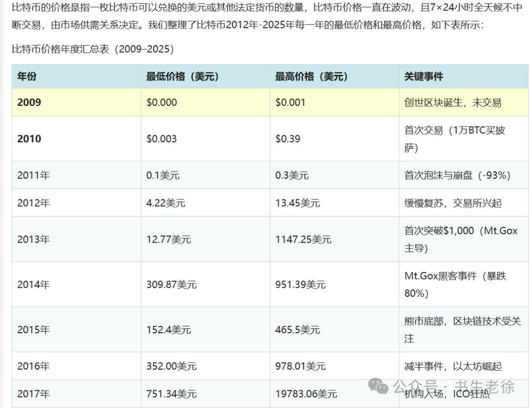
Task: Click the 951.39美元 price cell
Action: click(x=334, y=284)
